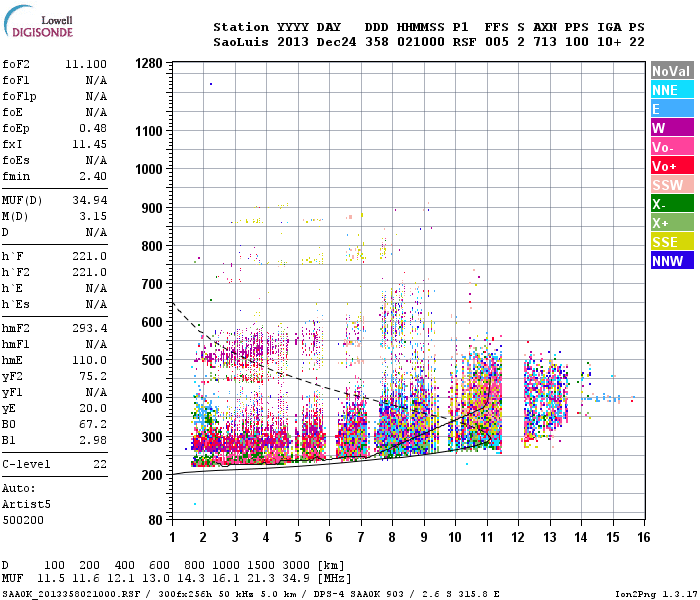Click the echo cluster between 12 and 13.5 MHz
The image size is (700, 600).
tap(546, 398)
